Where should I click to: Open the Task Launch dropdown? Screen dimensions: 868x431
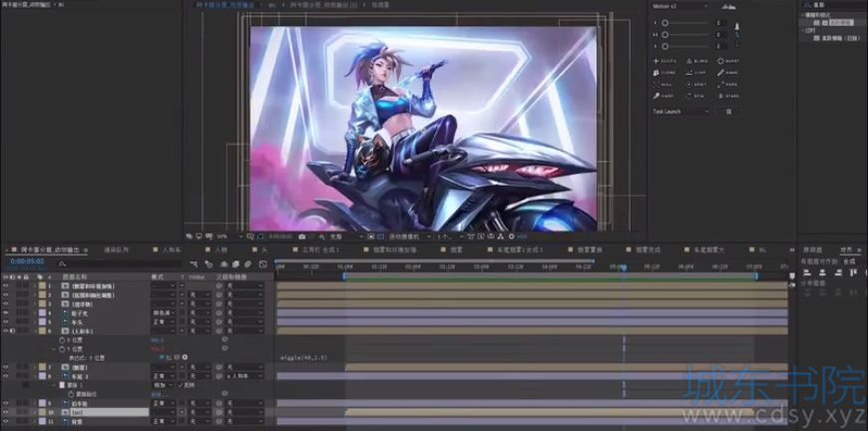(680, 111)
